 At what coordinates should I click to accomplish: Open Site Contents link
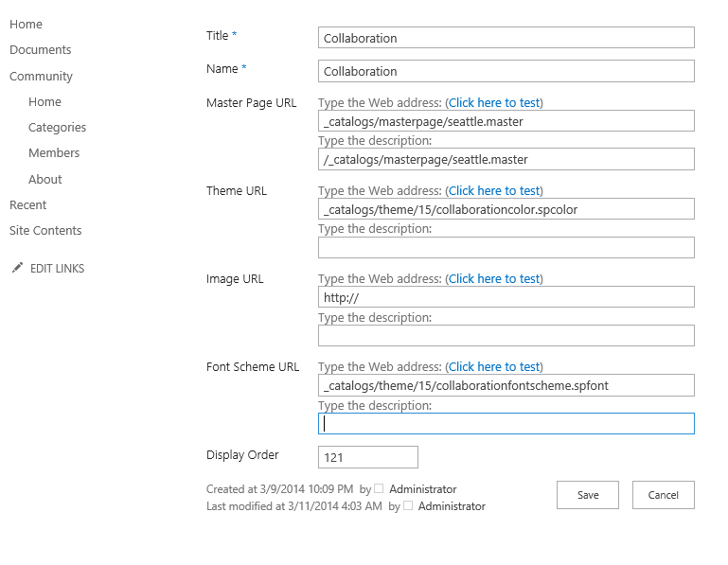pos(45,230)
